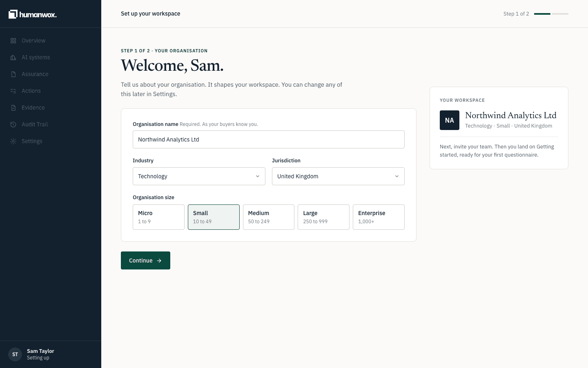Click the Continue button
The image size is (588, 368).
coord(145,260)
